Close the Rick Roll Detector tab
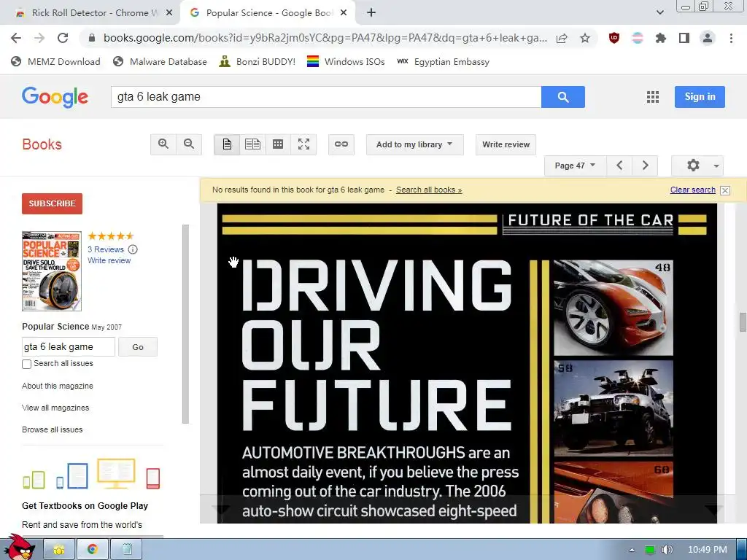 click(x=169, y=13)
